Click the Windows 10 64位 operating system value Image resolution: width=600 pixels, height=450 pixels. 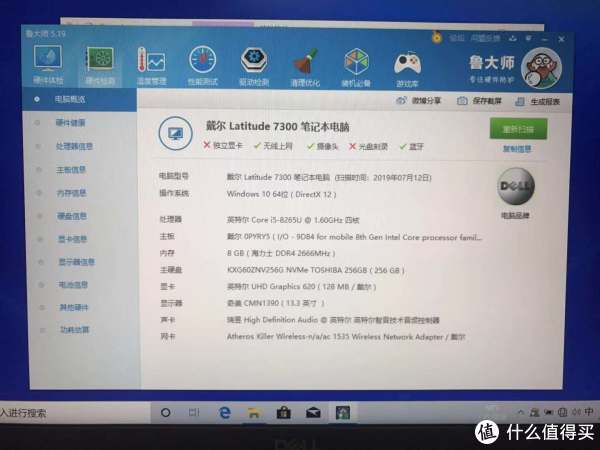(x=282, y=194)
